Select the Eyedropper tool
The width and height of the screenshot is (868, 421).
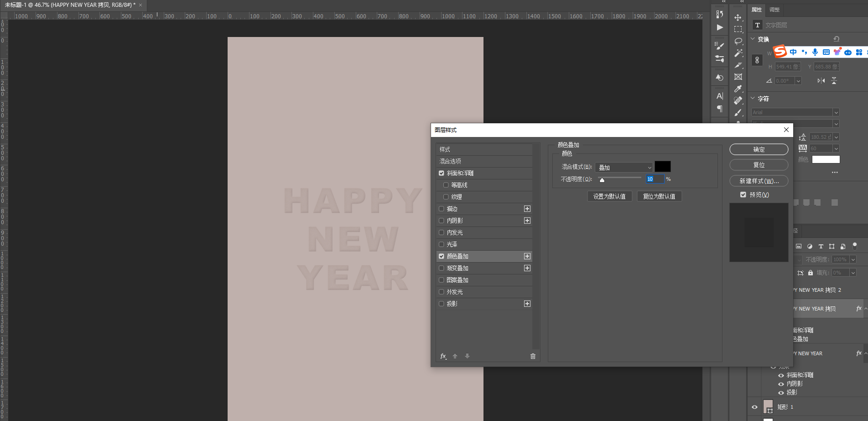coord(738,89)
